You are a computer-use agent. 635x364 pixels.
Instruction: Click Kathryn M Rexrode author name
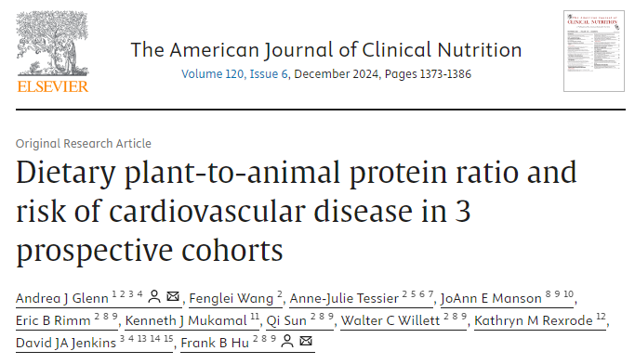[534, 320]
